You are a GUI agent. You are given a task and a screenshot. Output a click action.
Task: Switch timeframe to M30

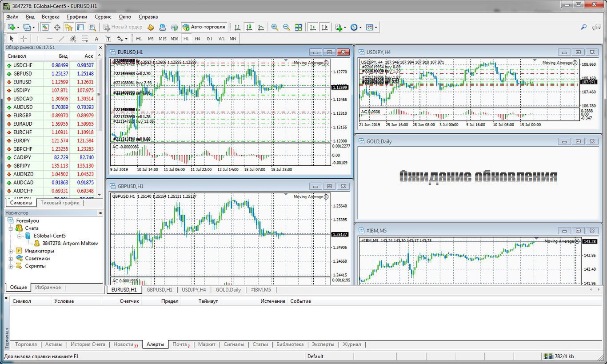(x=174, y=39)
